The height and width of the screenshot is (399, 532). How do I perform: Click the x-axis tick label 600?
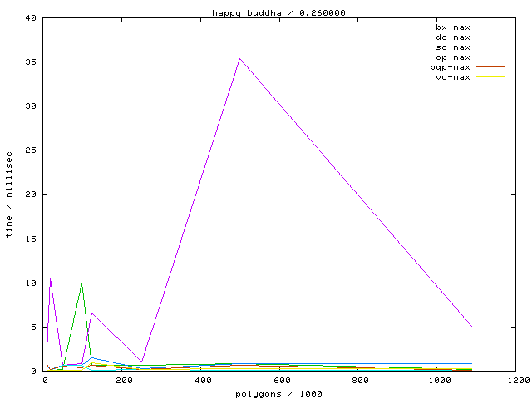click(281, 380)
